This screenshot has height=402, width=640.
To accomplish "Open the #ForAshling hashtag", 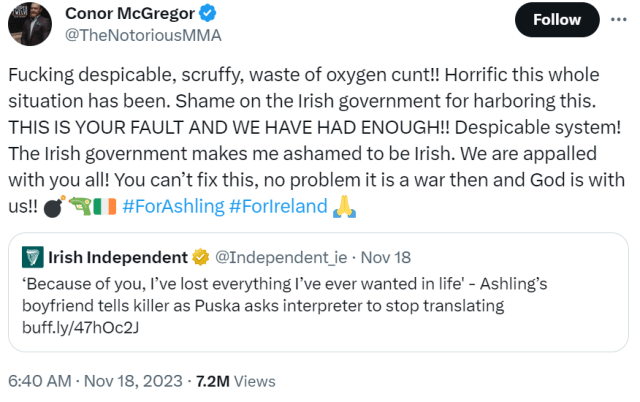I will click(173, 206).
